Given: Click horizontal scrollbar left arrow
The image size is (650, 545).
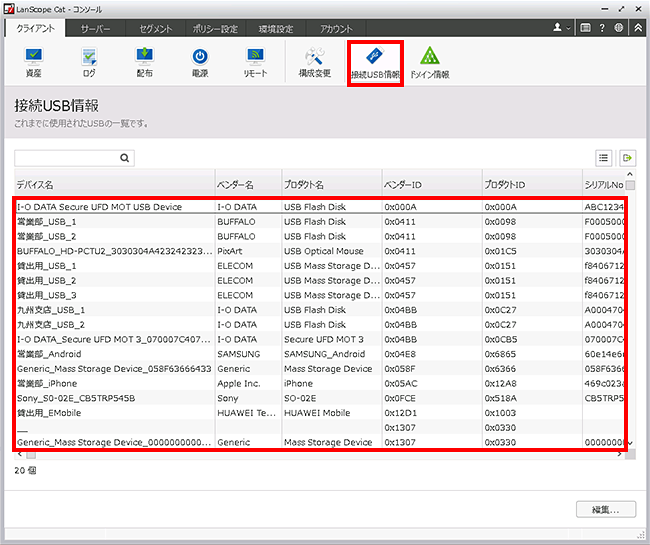Looking at the screenshot, I should pyautogui.click(x=19, y=455).
